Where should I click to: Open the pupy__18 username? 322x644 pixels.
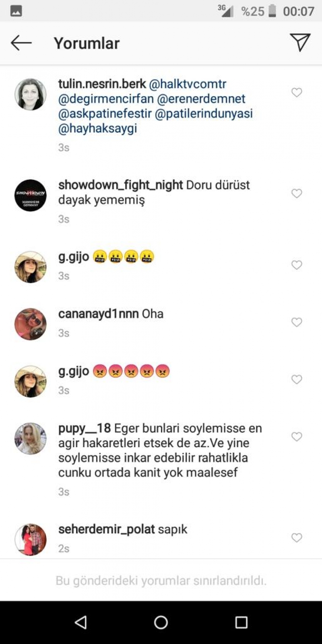pos(85,428)
